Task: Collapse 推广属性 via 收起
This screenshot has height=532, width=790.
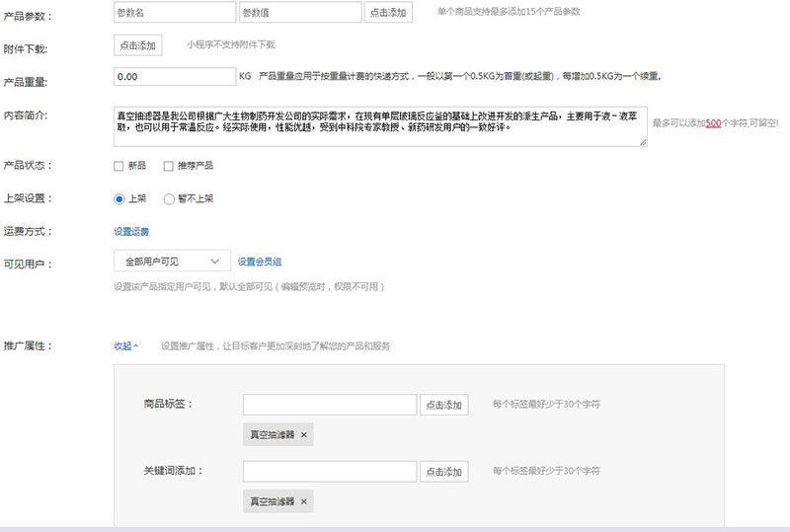Action: [x=126, y=346]
